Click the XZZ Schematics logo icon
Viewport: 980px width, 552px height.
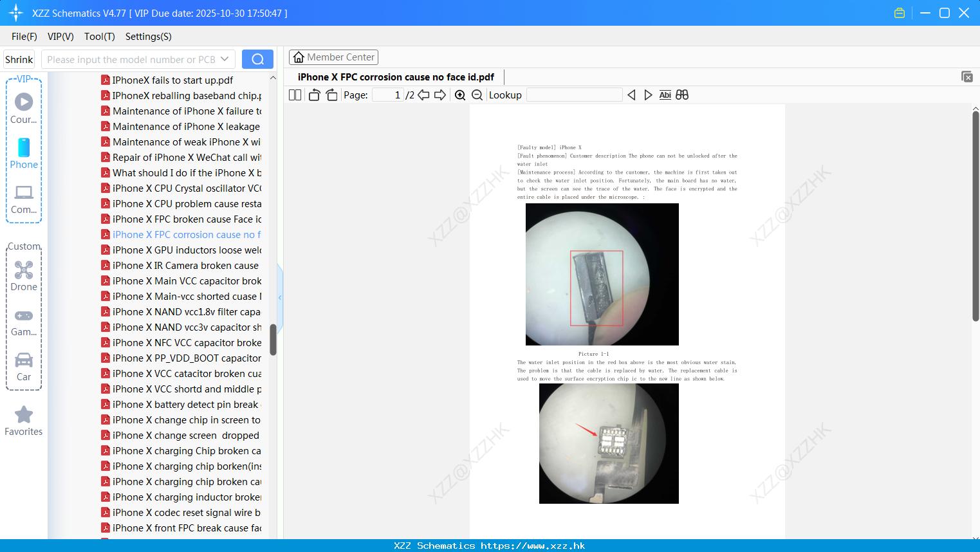coord(16,13)
